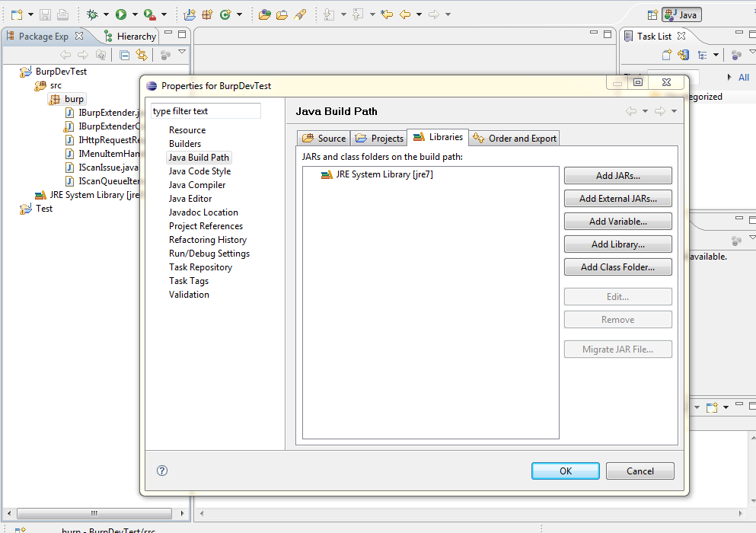
Task: Open Package Explorer view menu triangle
Action: (x=182, y=52)
